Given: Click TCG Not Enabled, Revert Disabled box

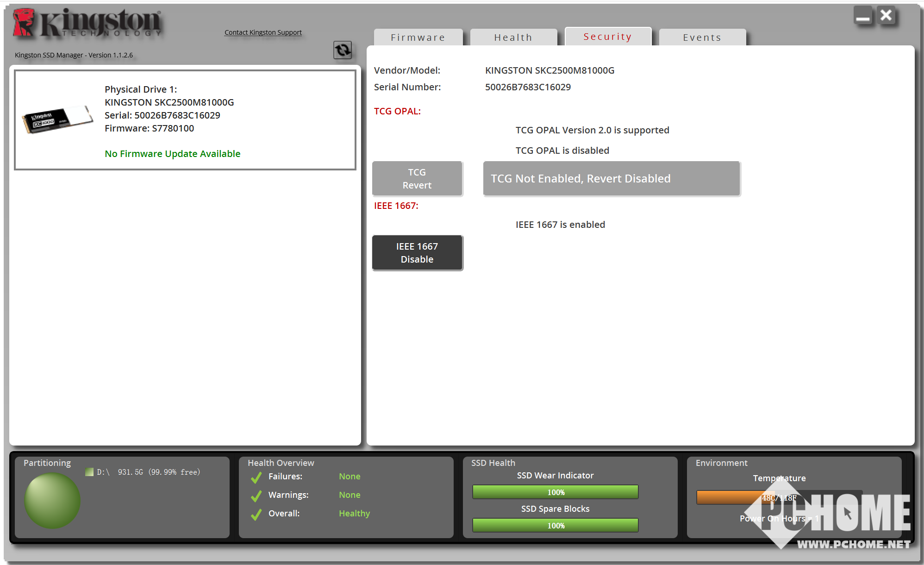Looking at the screenshot, I should (x=612, y=178).
